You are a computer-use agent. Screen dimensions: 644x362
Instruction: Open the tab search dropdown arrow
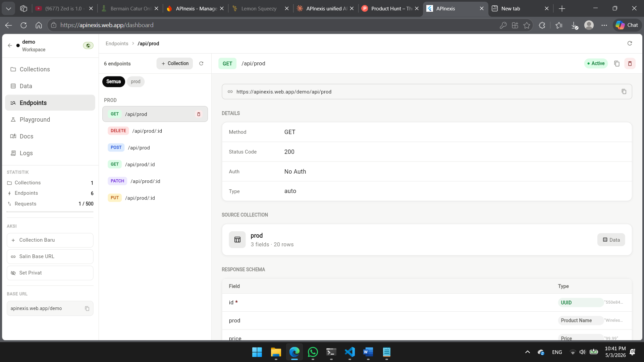8,8
